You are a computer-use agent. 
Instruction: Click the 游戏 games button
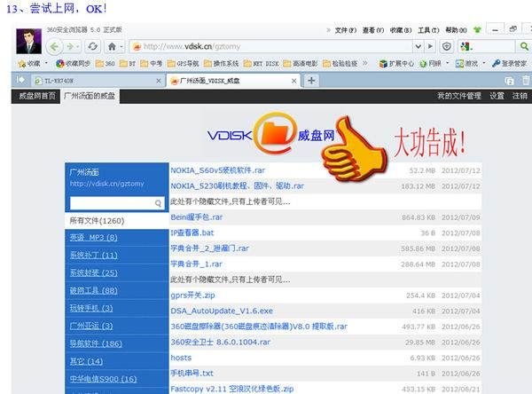click(x=466, y=64)
